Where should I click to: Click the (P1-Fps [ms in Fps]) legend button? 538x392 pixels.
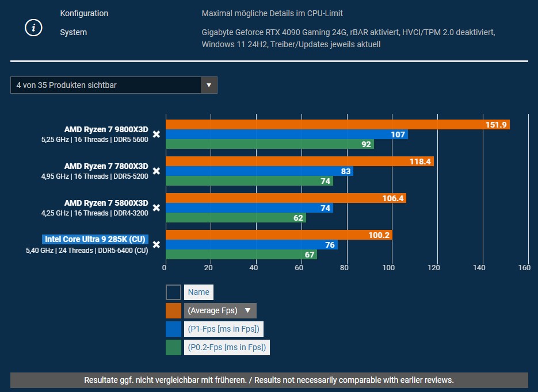(x=224, y=329)
